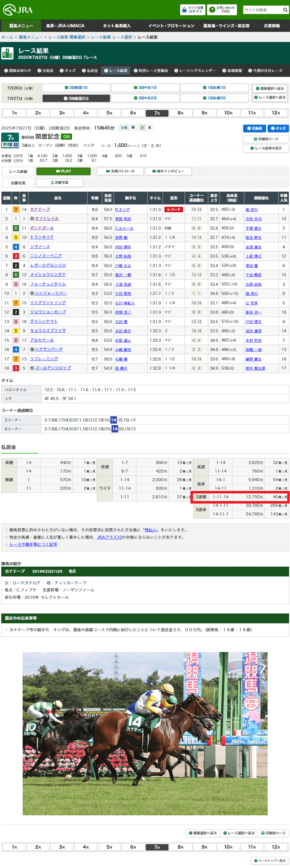290x868 pixels.
Task: Select 払戻金 in dark sub menu
Action: pos(90,71)
